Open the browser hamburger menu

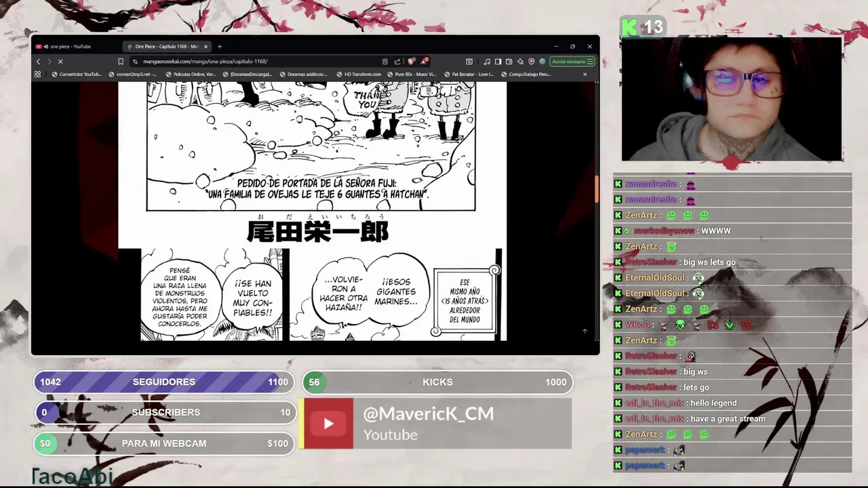(590, 62)
